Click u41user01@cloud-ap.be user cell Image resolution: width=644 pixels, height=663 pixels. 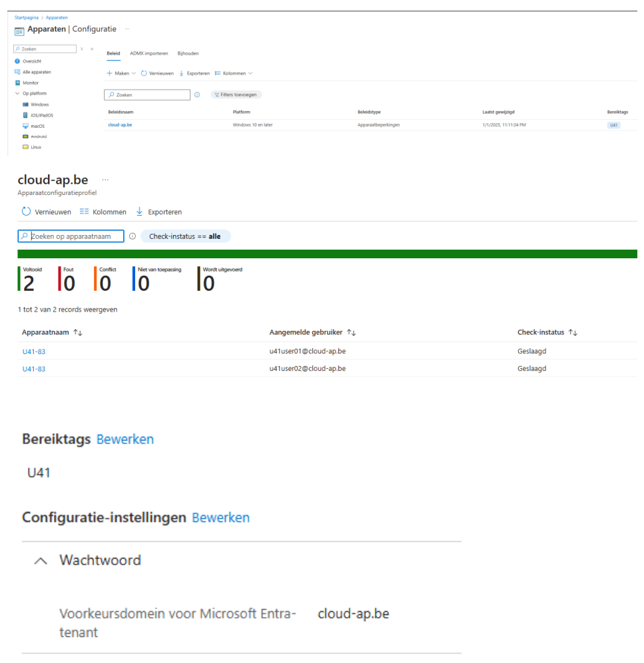(308, 351)
